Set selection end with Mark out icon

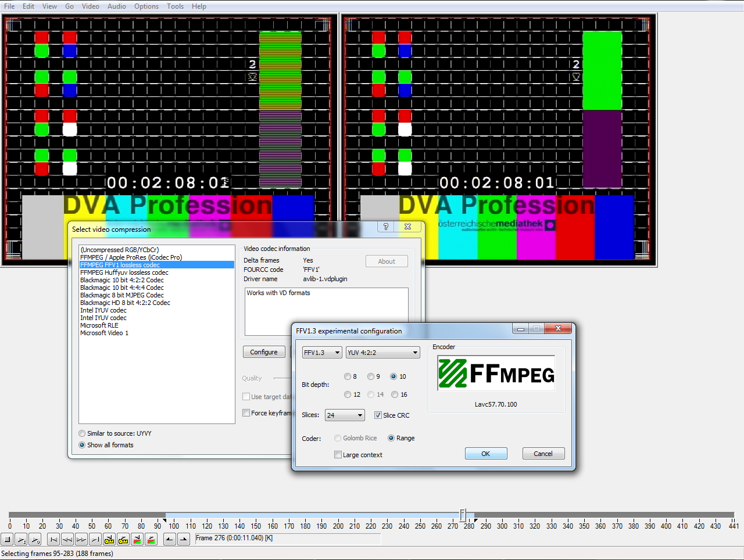pyautogui.click(x=184, y=540)
